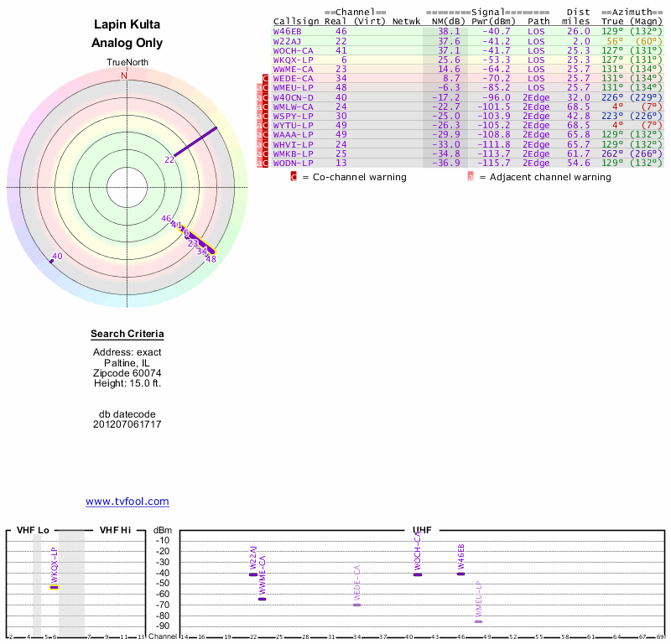Select the W22AJ callsign row

click(x=288, y=40)
